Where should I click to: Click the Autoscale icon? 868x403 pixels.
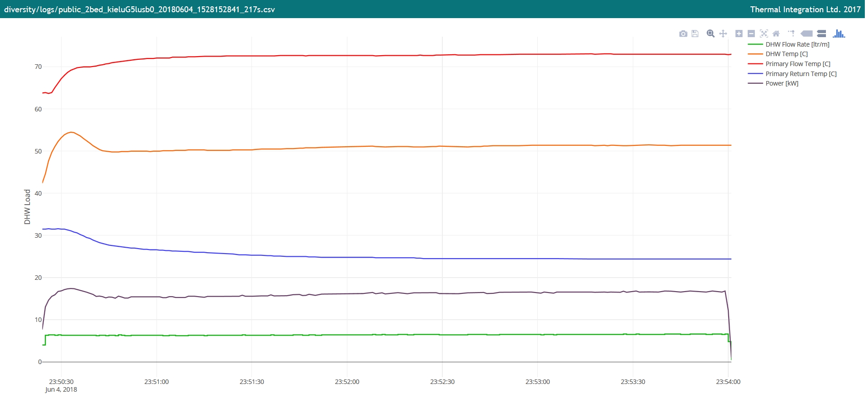764,34
